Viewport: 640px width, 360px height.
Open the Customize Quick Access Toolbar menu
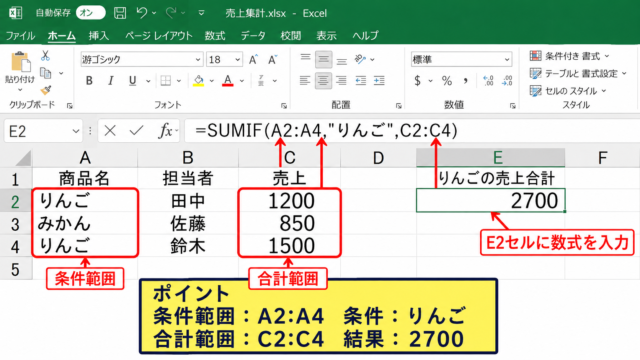(201, 13)
